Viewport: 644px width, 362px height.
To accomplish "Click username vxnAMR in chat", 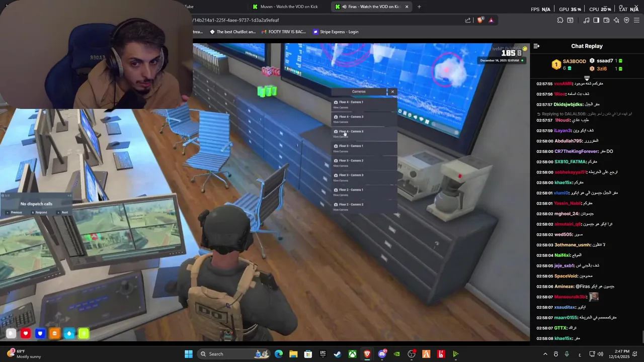I will (x=563, y=83).
